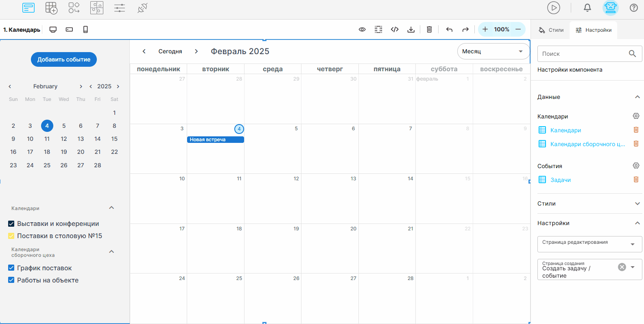The height and width of the screenshot is (324, 644).
Task: Switch to the Стили tab
Action: [551, 30]
